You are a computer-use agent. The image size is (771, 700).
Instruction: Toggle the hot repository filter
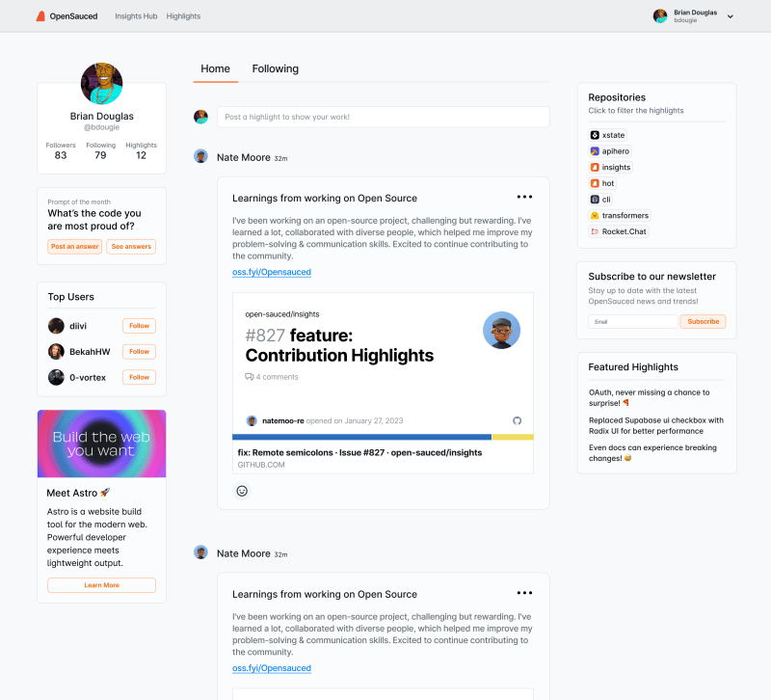click(x=602, y=183)
